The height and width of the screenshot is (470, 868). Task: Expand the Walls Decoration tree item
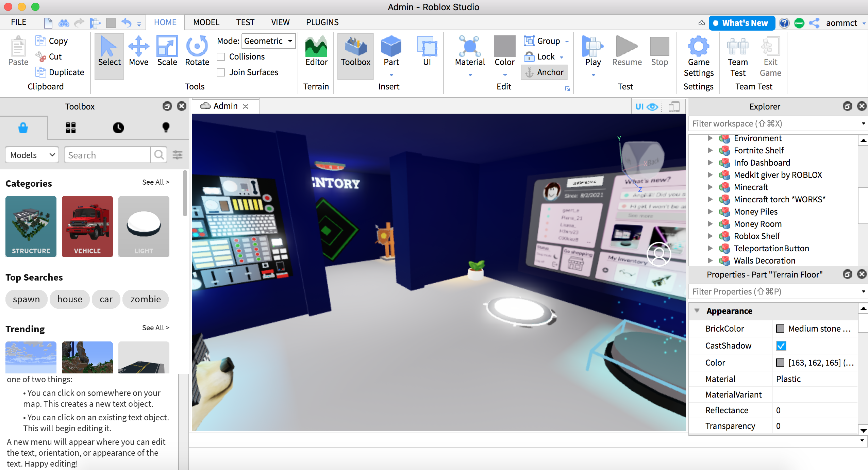coord(710,261)
